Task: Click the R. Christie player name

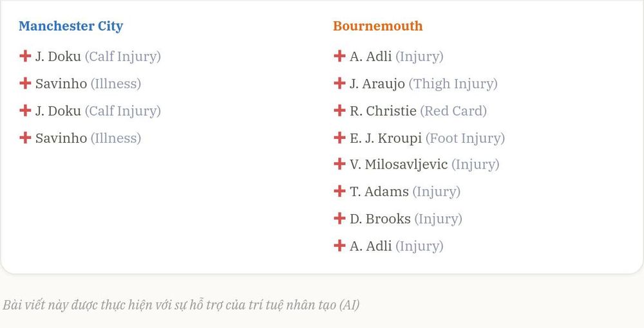Action: tap(383, 111)
